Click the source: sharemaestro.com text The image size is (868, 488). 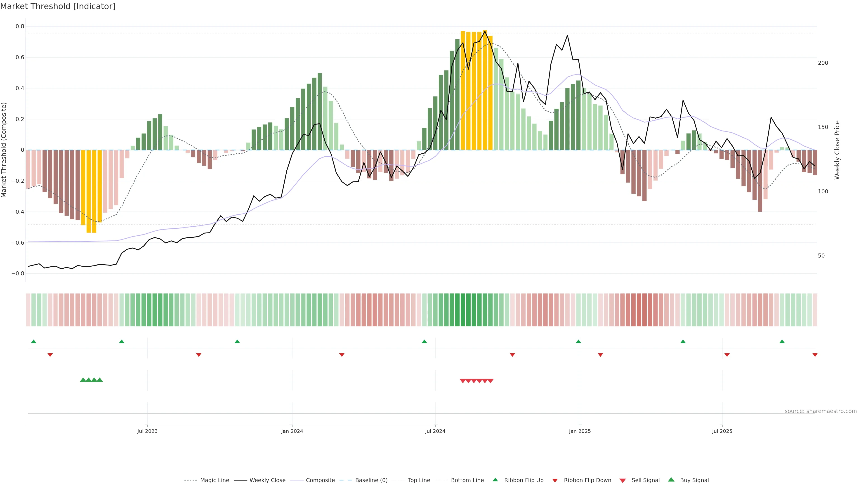(x=821, y=411)
